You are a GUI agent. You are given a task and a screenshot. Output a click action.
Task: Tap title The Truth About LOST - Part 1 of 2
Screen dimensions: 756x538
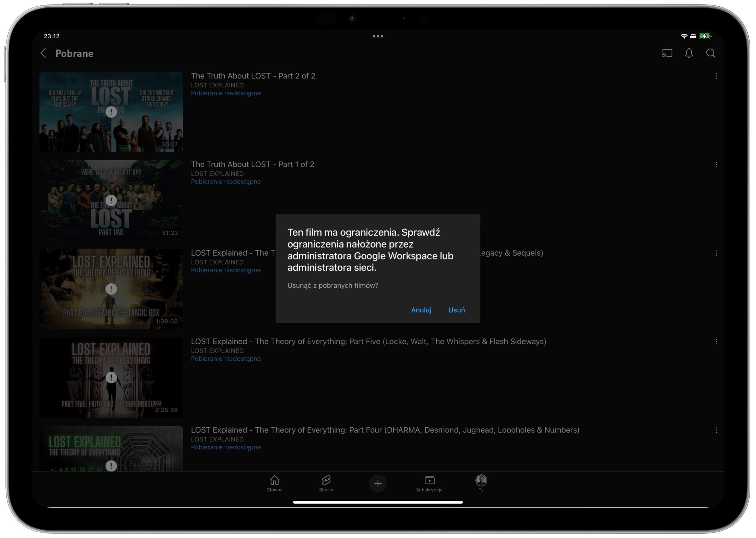(x=252, y=164)
